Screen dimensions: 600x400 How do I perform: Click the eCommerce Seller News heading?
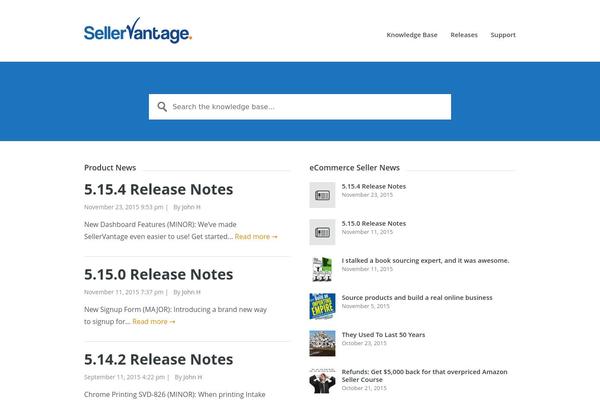pos(354,168)
